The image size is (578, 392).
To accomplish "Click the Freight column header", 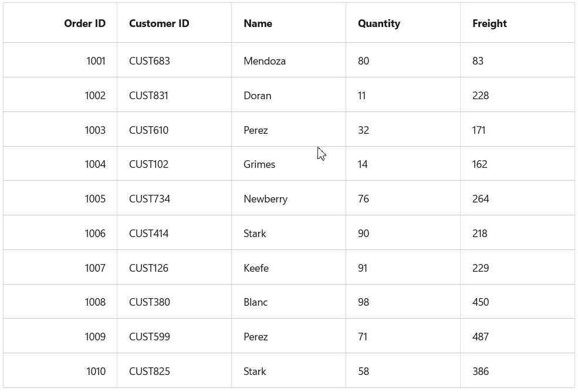I will [489, 23].
